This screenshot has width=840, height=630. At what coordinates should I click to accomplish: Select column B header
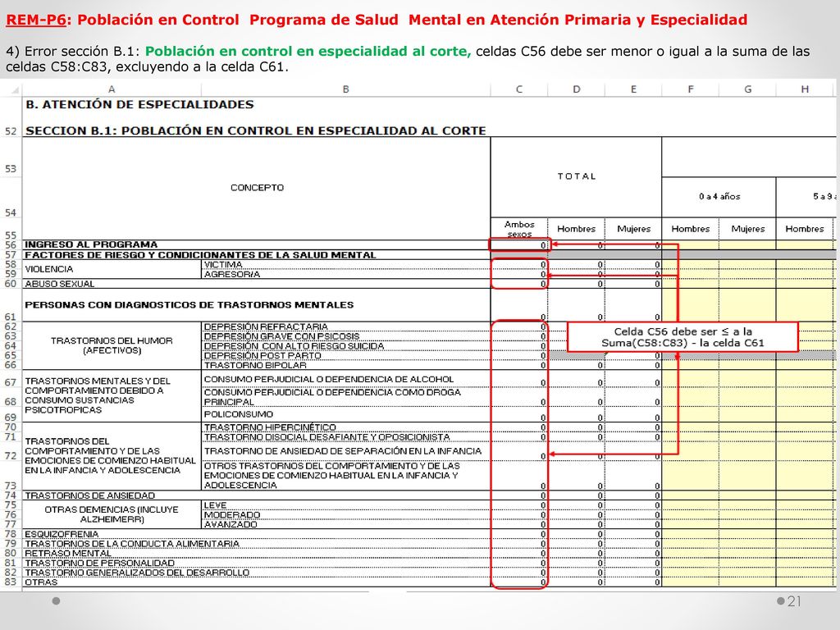[346, 89]
